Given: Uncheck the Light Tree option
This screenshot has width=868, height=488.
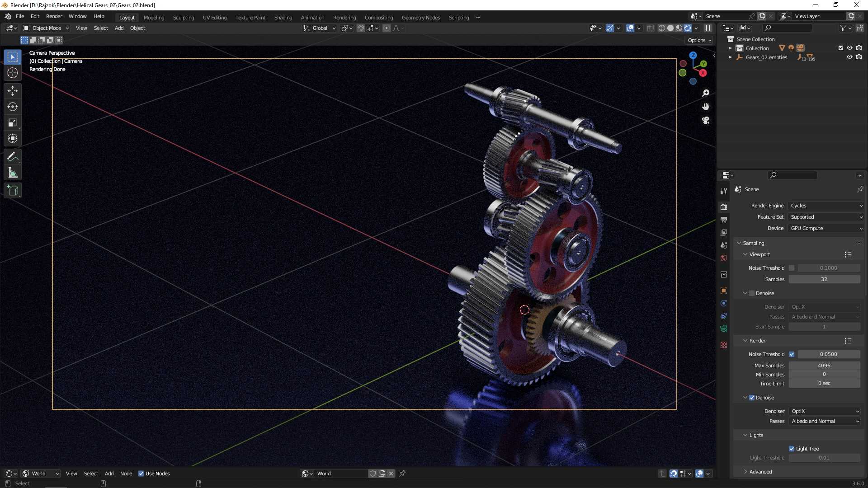Looking at the screenshot, I should 792,449.
